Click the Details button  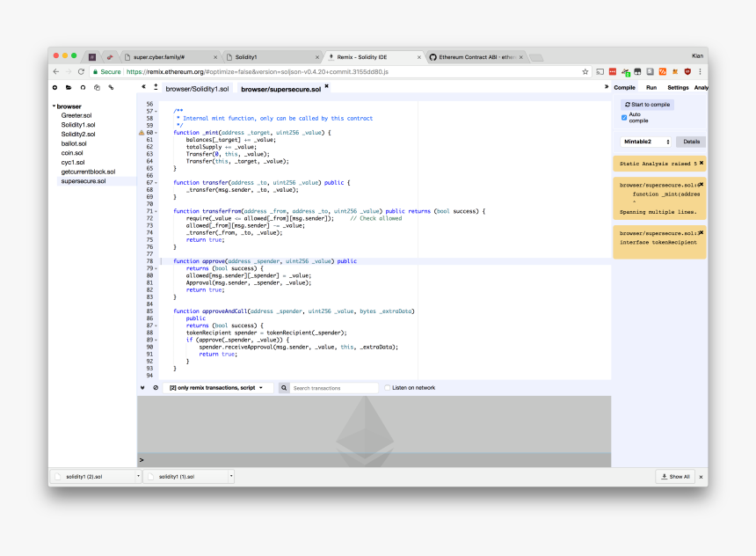[691, 142]
